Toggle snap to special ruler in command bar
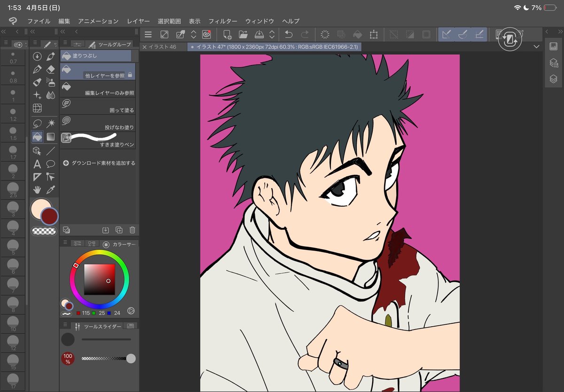564x392 pixels. coord(463,34)
